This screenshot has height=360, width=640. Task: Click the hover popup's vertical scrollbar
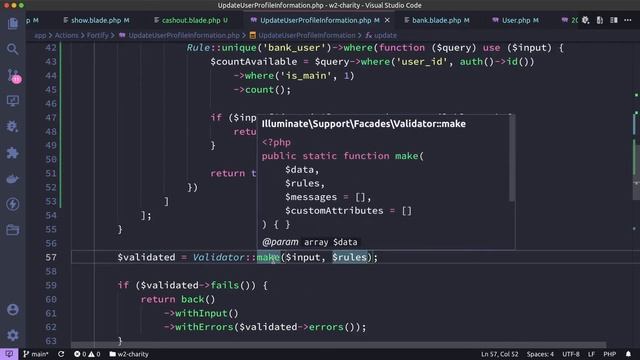(x=512, y=158)
